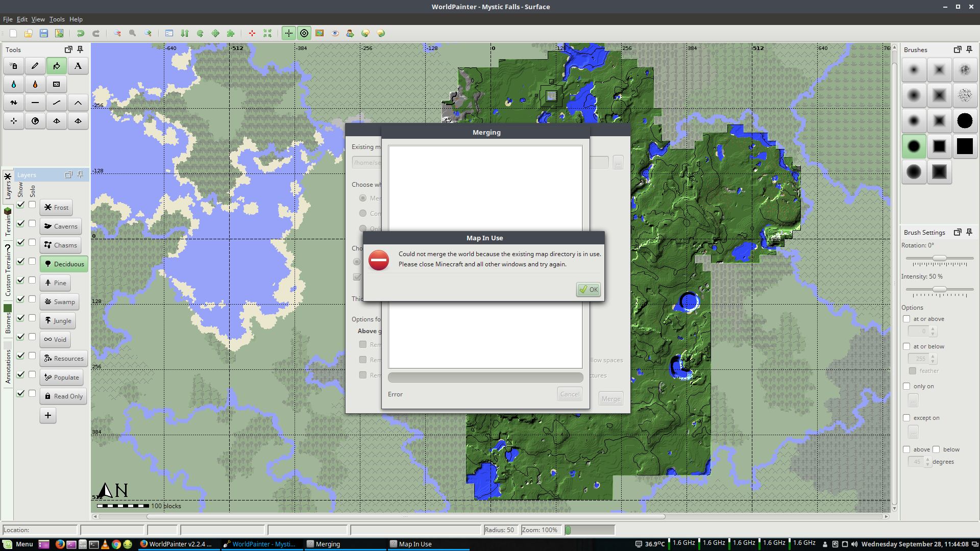Dismiss the Map In Use error with OK
980x551 pixels.
click(x=588, y=289)
